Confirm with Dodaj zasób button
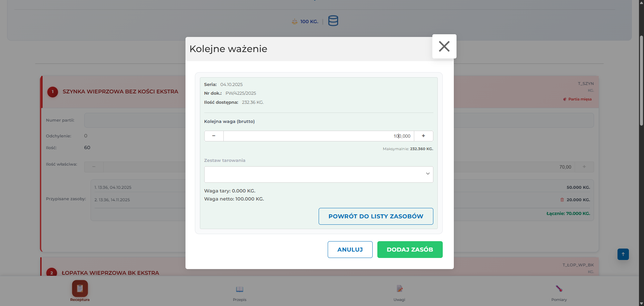 [410, 250]
